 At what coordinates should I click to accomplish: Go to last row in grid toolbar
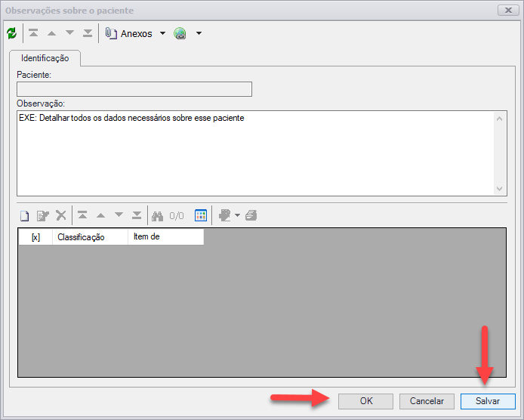pyautogui.click(x=137, y=215)
